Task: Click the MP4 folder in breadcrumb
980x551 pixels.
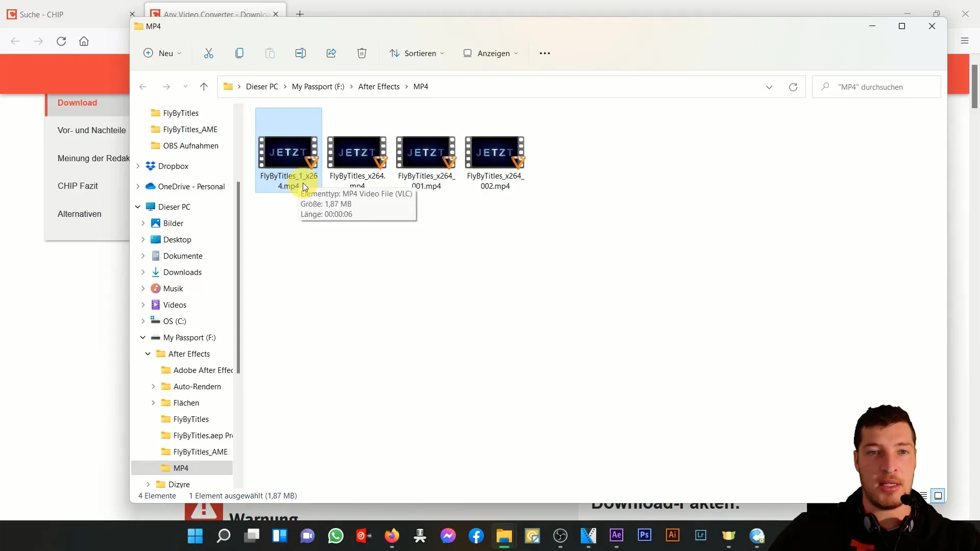Action: click(420, 86)
